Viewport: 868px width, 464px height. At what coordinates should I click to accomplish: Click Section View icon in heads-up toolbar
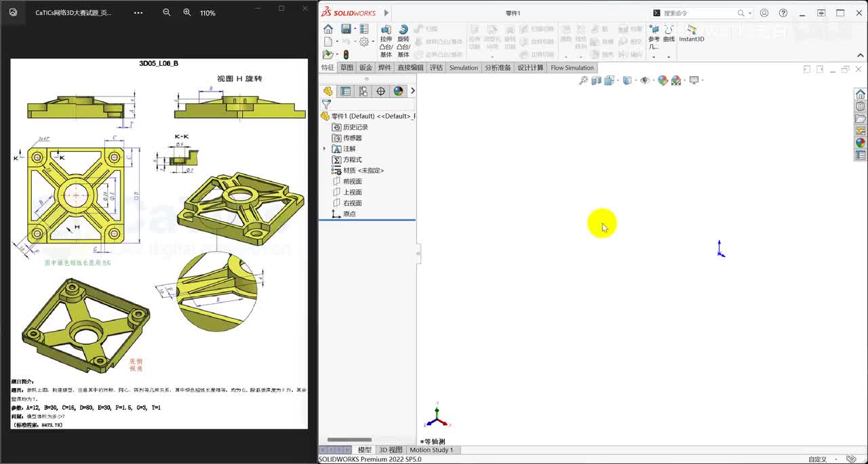[x=596, y=80]
